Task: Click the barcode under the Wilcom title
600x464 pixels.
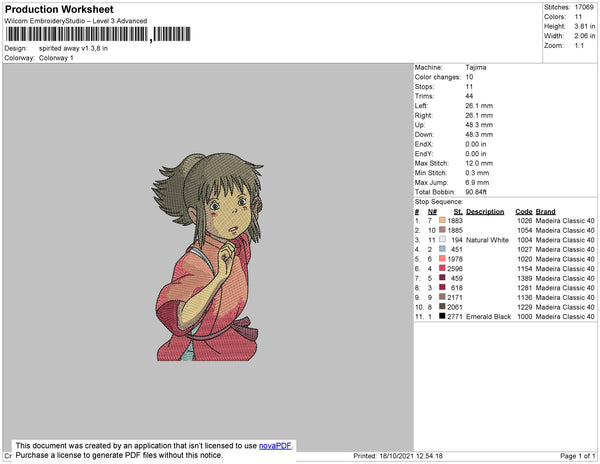Action: click(98, 34)
